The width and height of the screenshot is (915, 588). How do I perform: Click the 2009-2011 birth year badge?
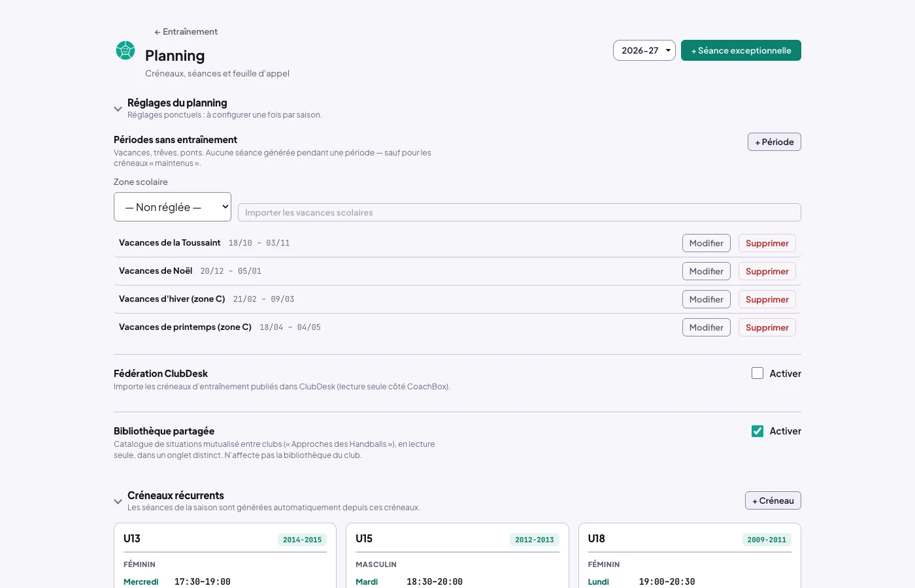(767, 540)
